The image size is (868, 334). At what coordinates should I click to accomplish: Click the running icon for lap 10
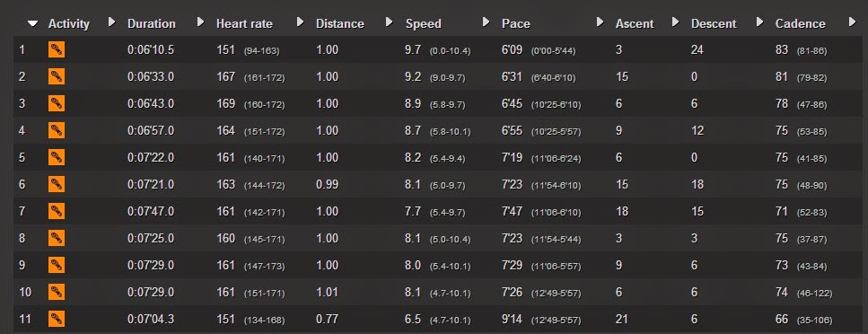(x=56, y=292)
